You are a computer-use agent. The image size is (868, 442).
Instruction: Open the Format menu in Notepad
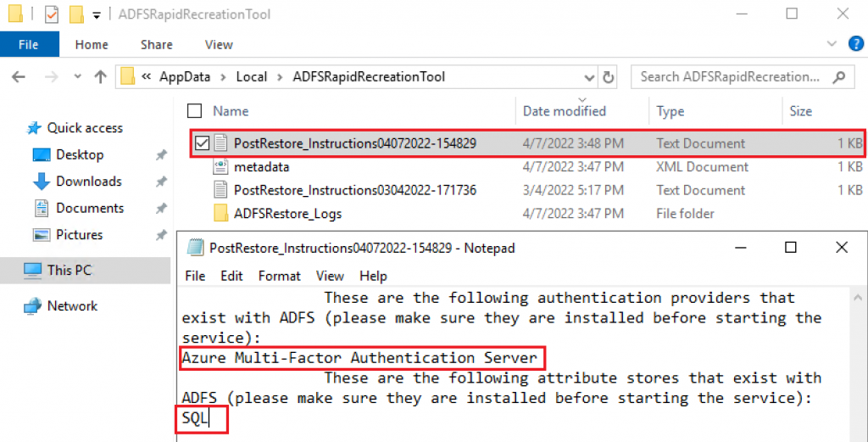(x=280, y=276)
